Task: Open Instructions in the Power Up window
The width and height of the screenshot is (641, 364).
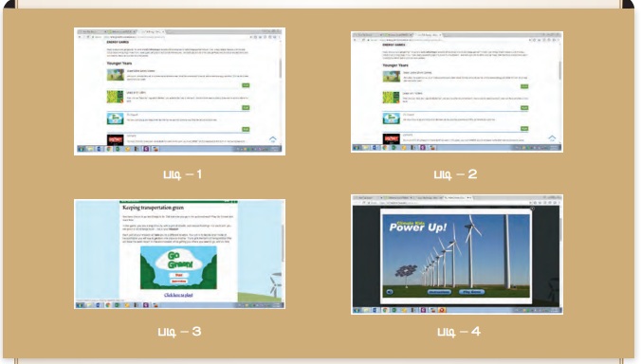Action: coord(439,292)
